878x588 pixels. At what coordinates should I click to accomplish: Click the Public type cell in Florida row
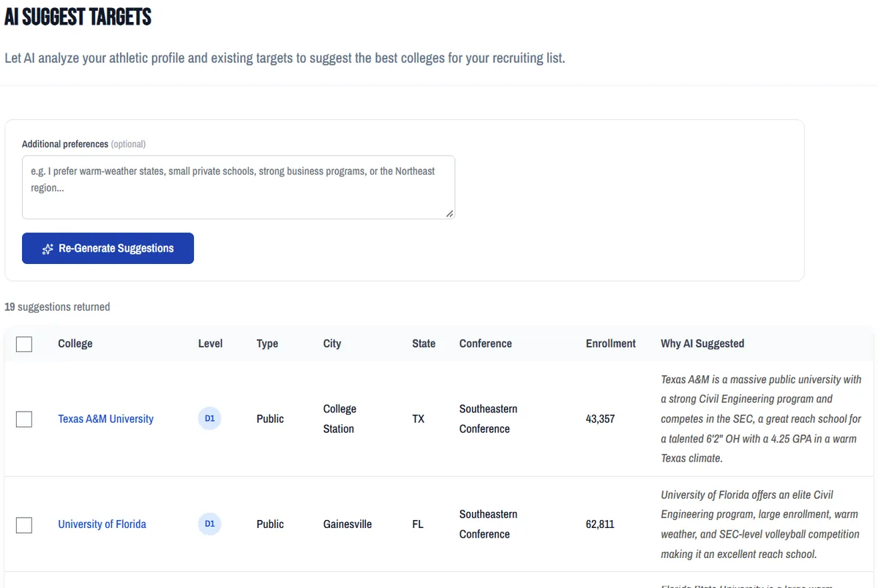pos(270,524)
